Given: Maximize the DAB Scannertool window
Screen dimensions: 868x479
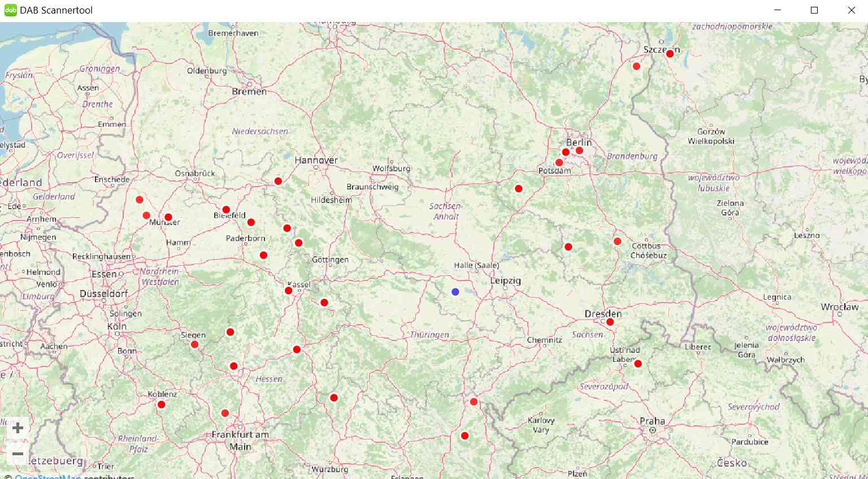Looking at the screenshot, I should click(814, 10).
